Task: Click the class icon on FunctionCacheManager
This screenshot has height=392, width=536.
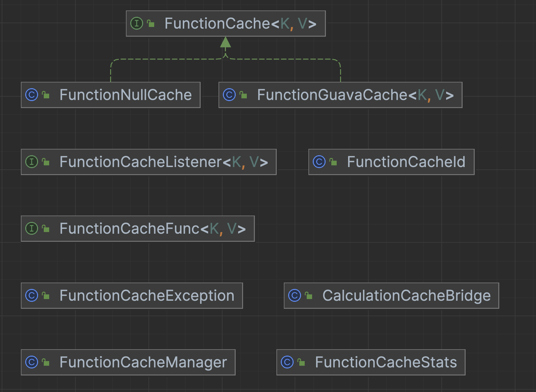Action: (x=32, y=362)
